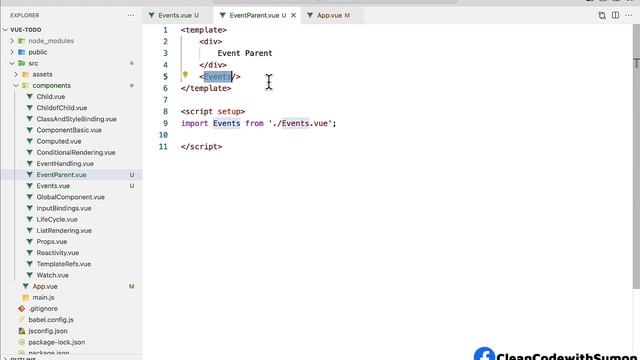Click line number 1 in the gutter
640x360 pixels.
[x=165, y=30]
